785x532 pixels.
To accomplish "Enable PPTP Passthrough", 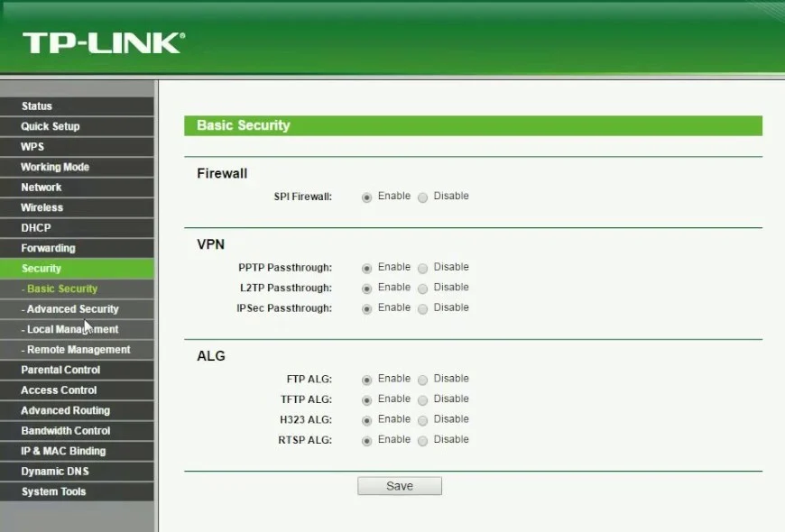I will tap(367, 269).
